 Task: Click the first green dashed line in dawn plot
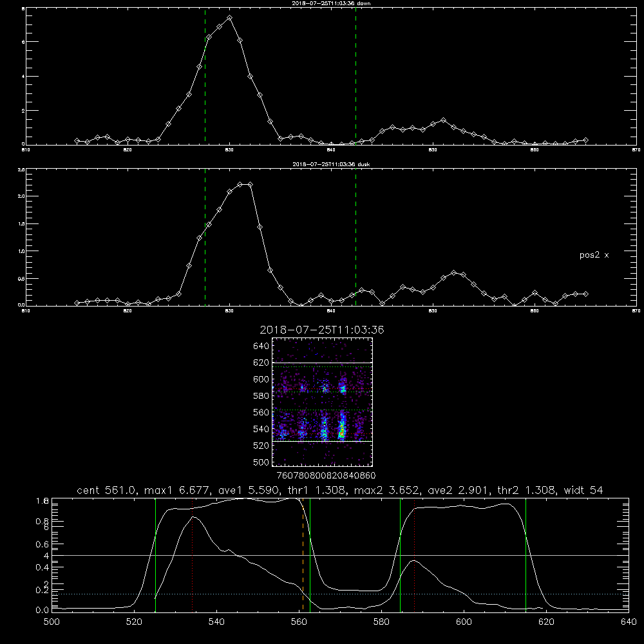pyautogui.click(x=205, y=76)
